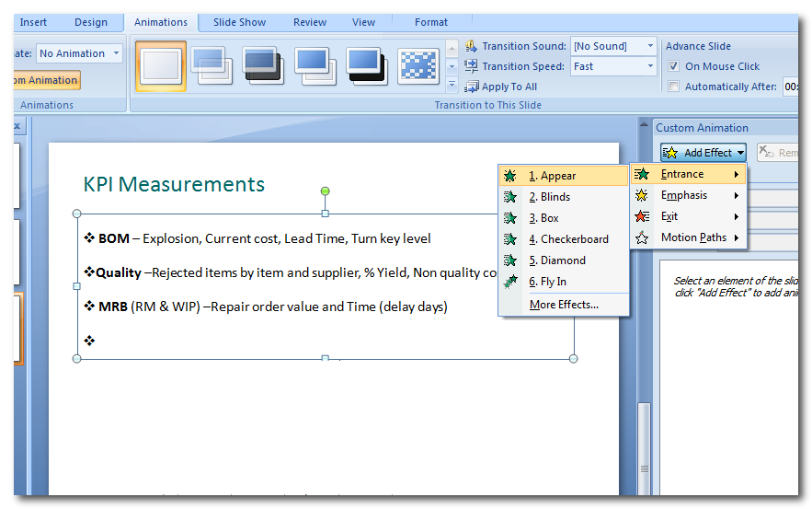Click the Motion Paths outline star icon
Screen dimensions: 812x509
tap(643, 237)
